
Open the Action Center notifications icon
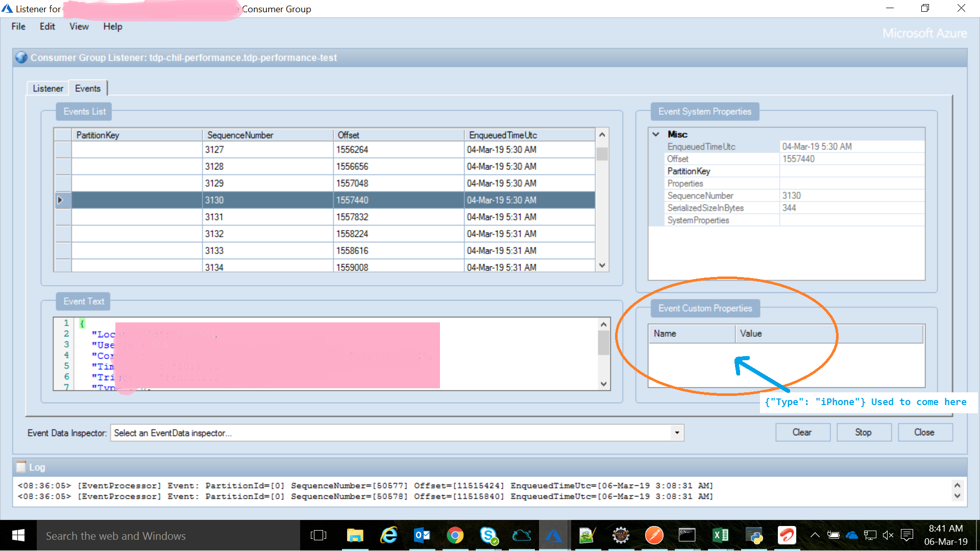907,535
